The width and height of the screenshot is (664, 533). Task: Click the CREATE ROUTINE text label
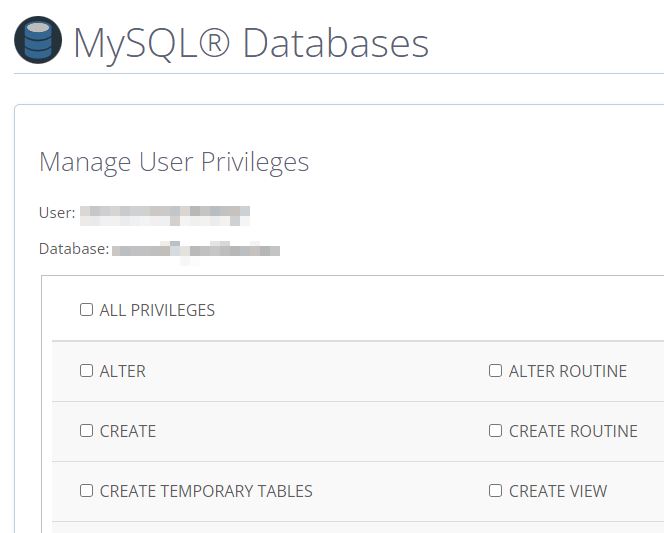[572, 431]
